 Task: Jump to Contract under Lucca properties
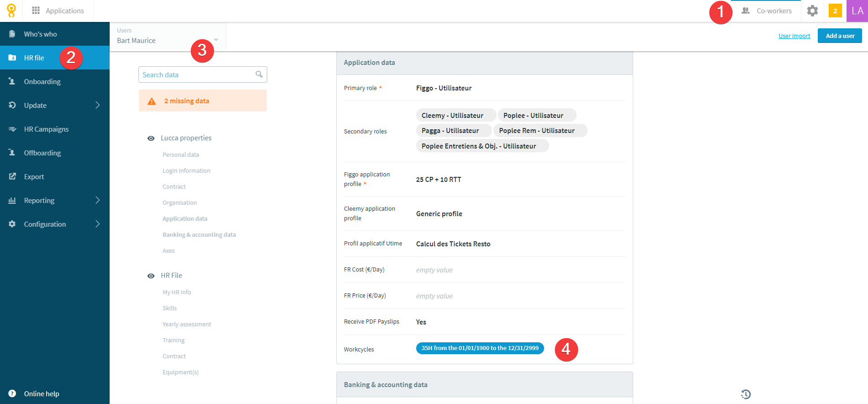174,186
